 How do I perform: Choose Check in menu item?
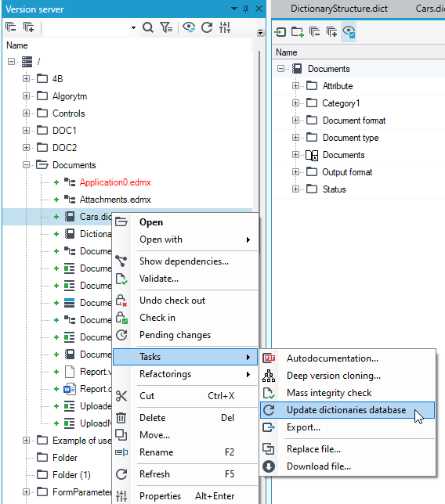point(186,318)
